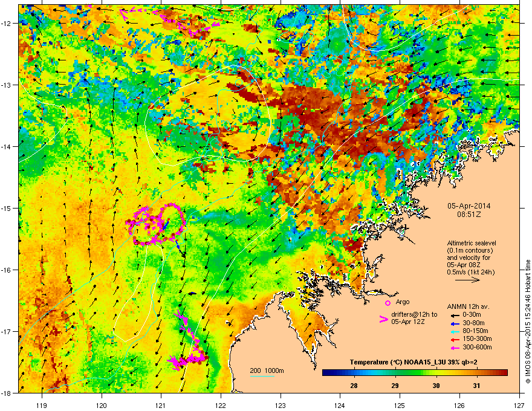Click the '28' color bar tick label
This screenshot has width=532, height=411.
(354, 386)
